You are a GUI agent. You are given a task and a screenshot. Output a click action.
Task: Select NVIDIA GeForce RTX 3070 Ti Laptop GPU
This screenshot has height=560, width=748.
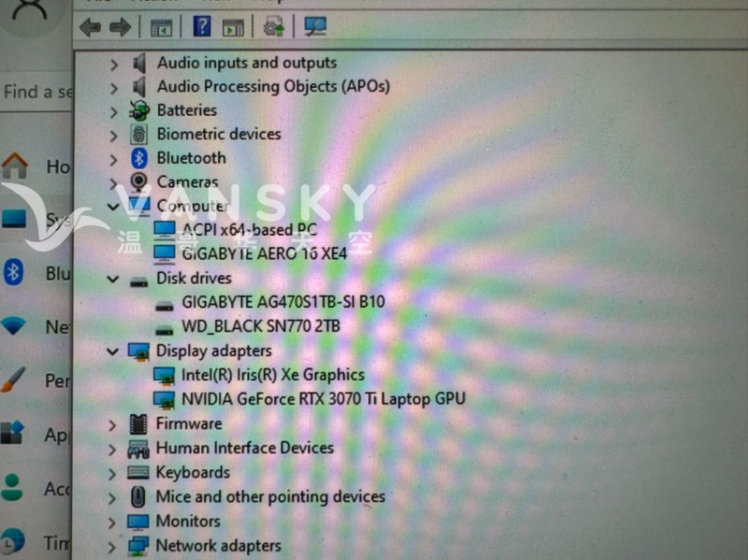[x=323, y=399]
